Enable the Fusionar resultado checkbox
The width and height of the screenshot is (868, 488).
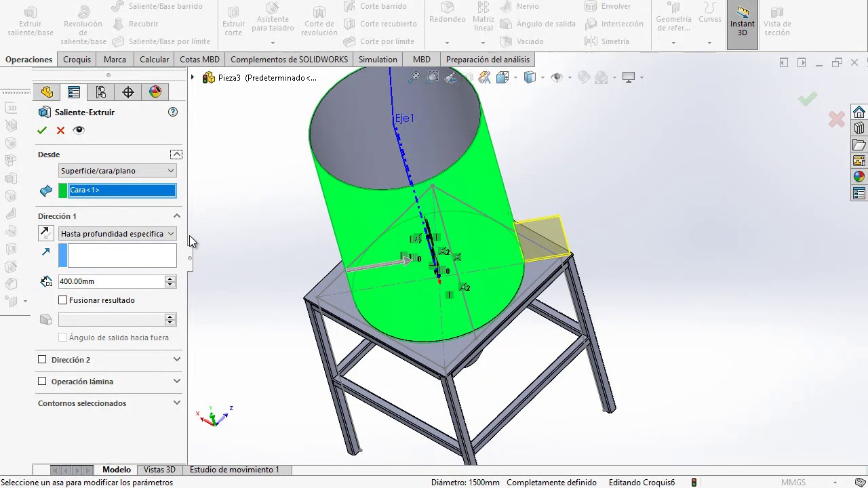coord(63,300)
